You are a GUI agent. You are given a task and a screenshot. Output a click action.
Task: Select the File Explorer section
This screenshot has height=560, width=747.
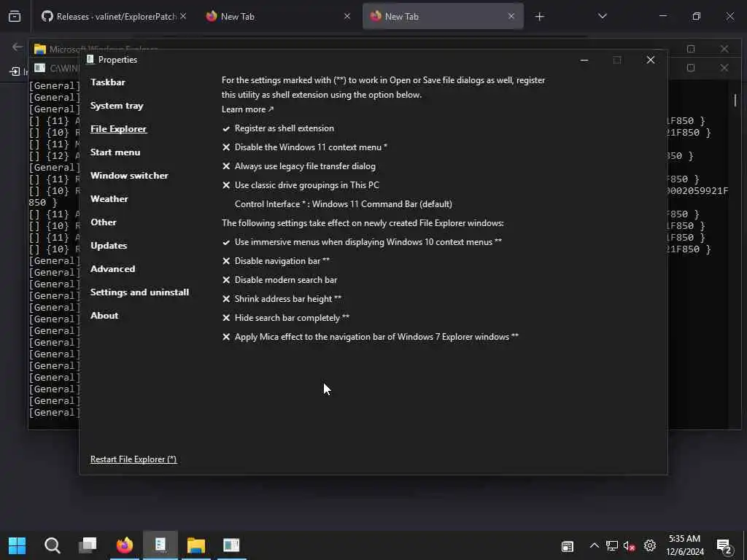click(x=119, y=129)
